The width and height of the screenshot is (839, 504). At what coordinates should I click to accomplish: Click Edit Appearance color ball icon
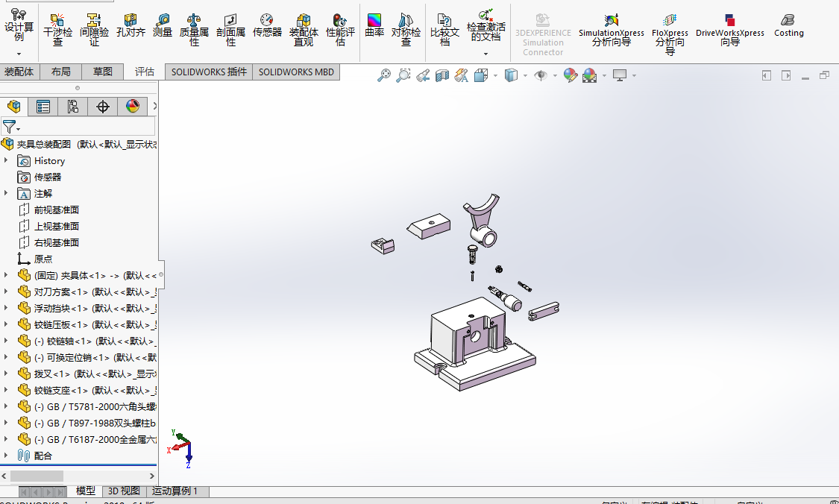coord(571,75)
